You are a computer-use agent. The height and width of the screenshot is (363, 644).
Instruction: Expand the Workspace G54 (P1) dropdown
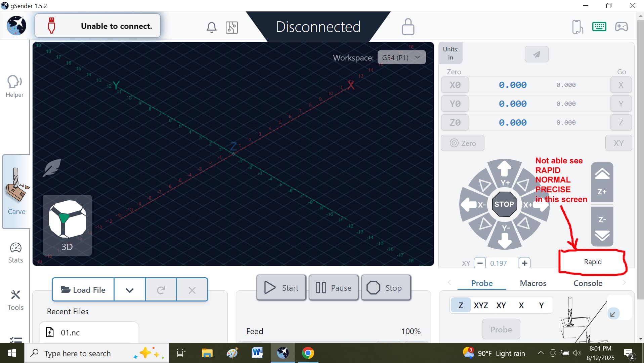tap(401, 57)
